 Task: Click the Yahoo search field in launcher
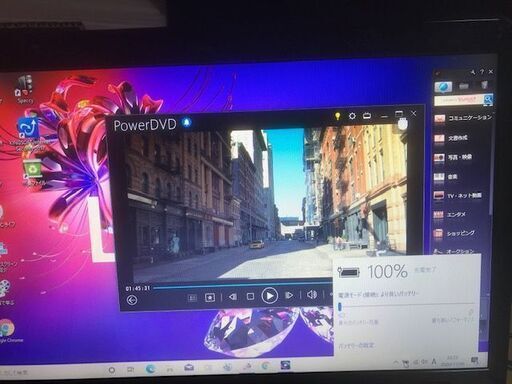point(458,100)
